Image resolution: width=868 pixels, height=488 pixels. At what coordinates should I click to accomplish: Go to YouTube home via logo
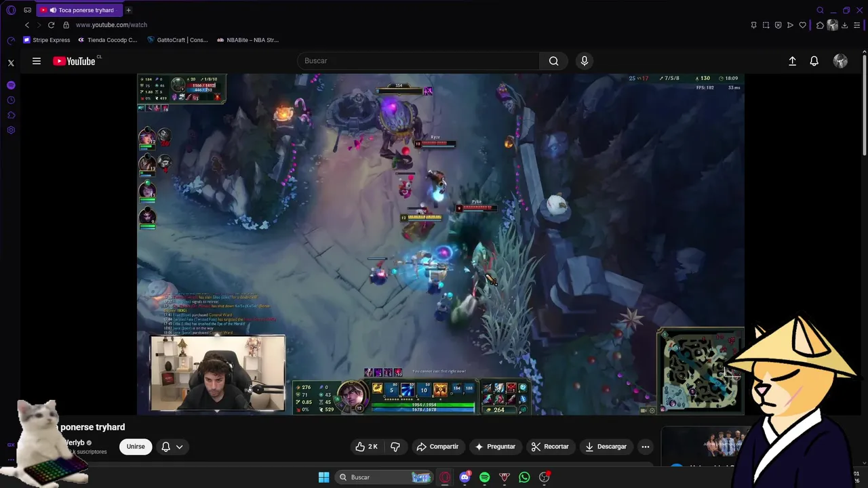(x=75, y=61)
